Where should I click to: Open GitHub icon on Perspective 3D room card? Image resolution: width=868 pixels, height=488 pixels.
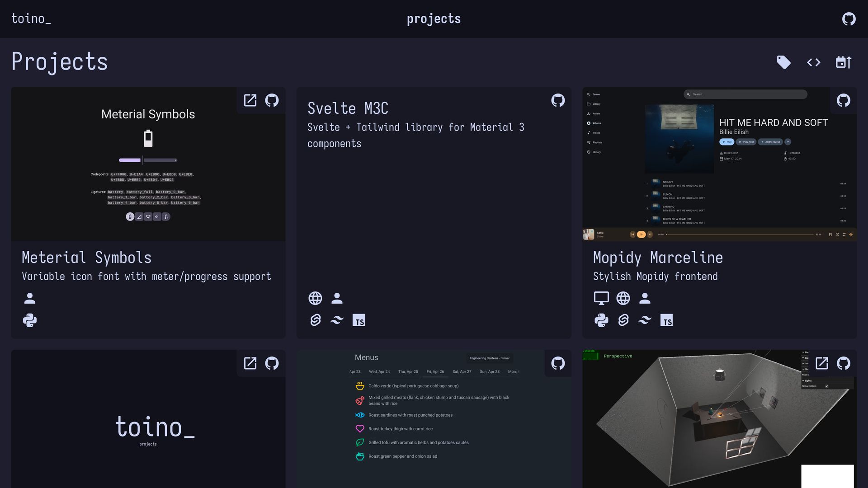click(x=843, y=363)
